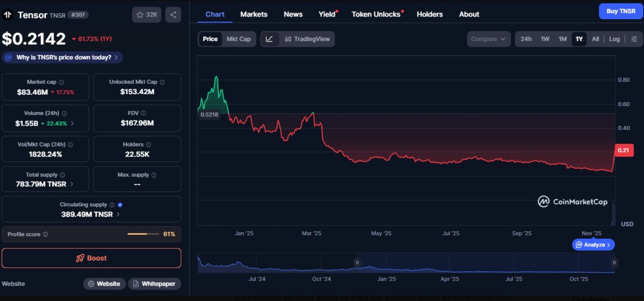Toggle chart to Mkt Cap view
The image size is (644, 301).
click(239, 39)
